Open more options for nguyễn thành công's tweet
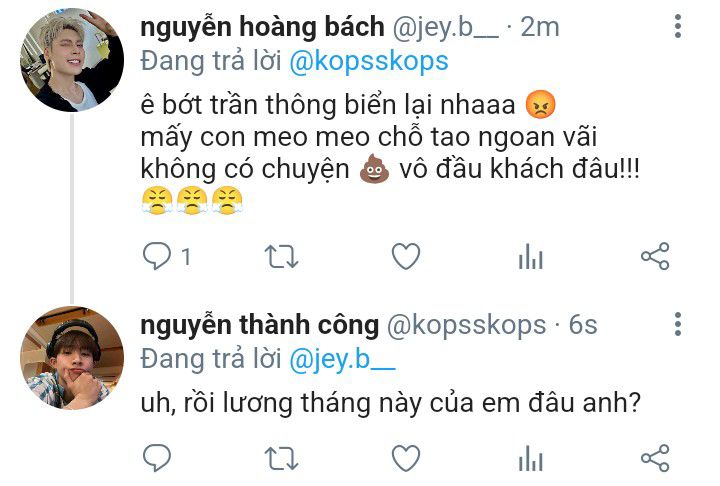 click(678, 324)
